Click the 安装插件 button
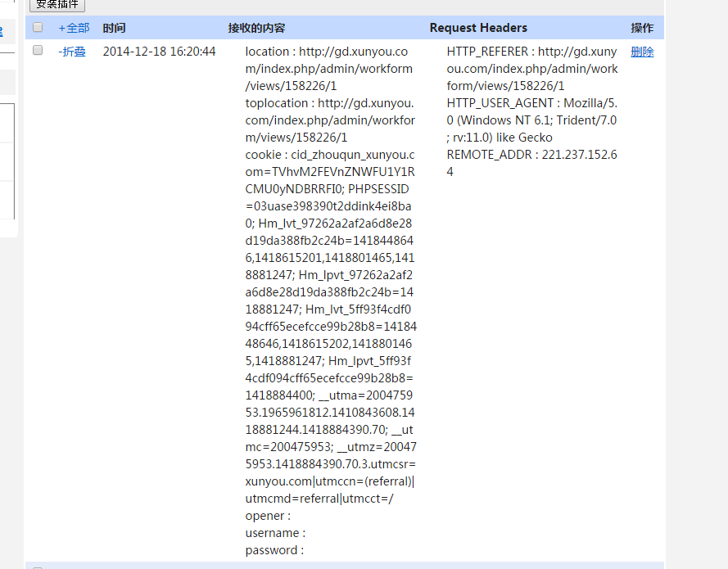728x569 pixels. 57,5
